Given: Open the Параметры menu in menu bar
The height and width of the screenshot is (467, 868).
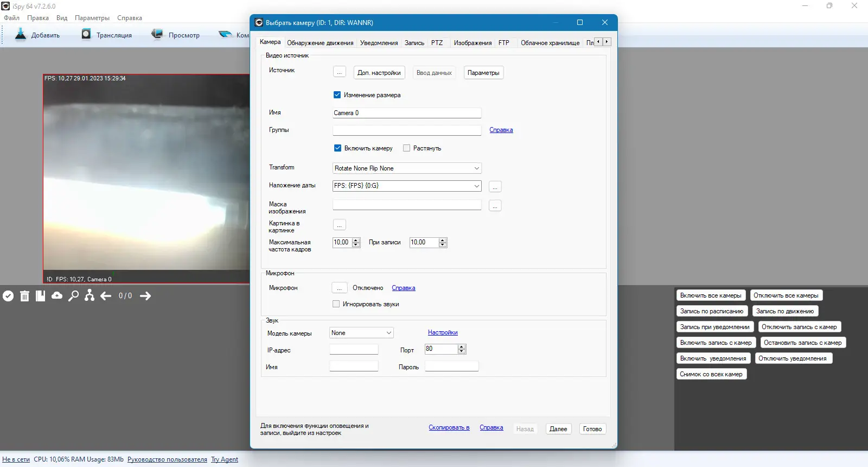Looking at the screenshot, I should tap(92, 18).
